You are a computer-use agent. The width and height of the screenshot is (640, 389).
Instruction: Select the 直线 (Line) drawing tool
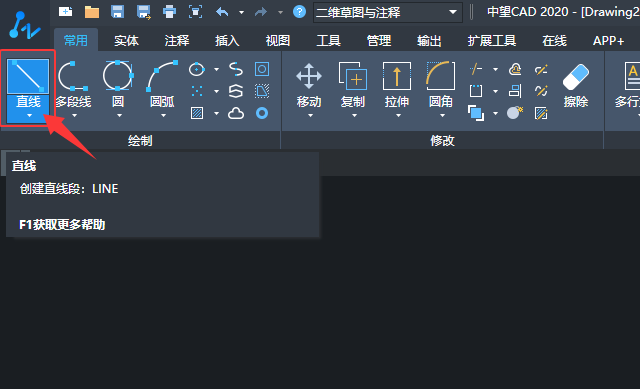coord(28,76)
